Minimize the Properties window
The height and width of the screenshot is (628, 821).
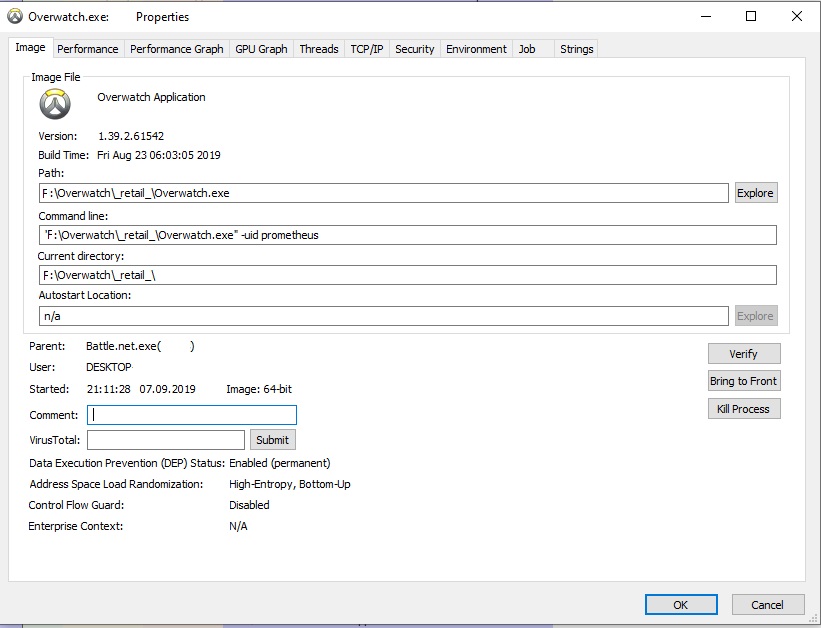click(x=706, y=17)
